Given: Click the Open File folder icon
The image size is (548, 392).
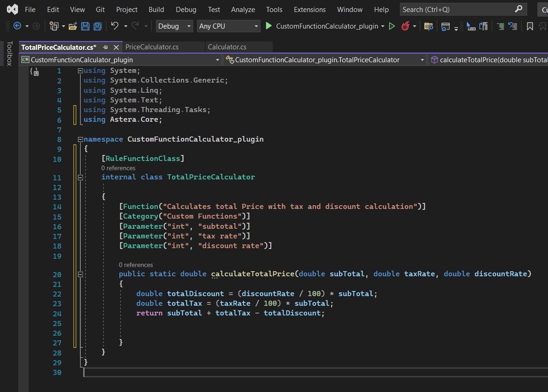Looking at the screenshot, I should point(72,26).
